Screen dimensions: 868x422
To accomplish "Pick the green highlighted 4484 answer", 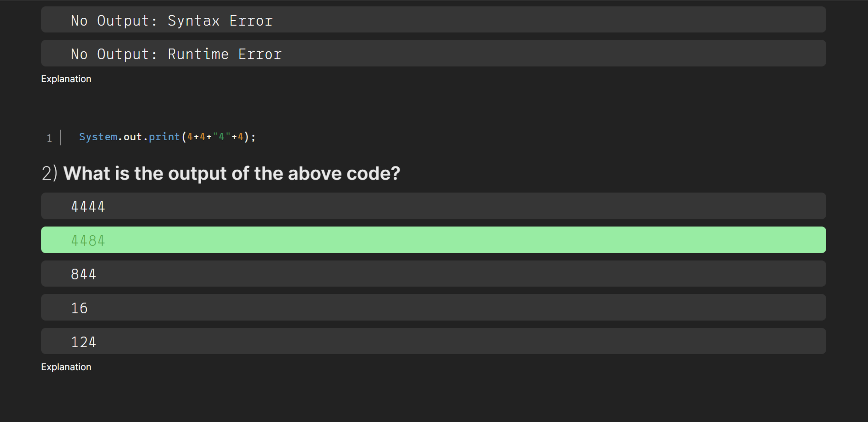I will pos(433,240).
